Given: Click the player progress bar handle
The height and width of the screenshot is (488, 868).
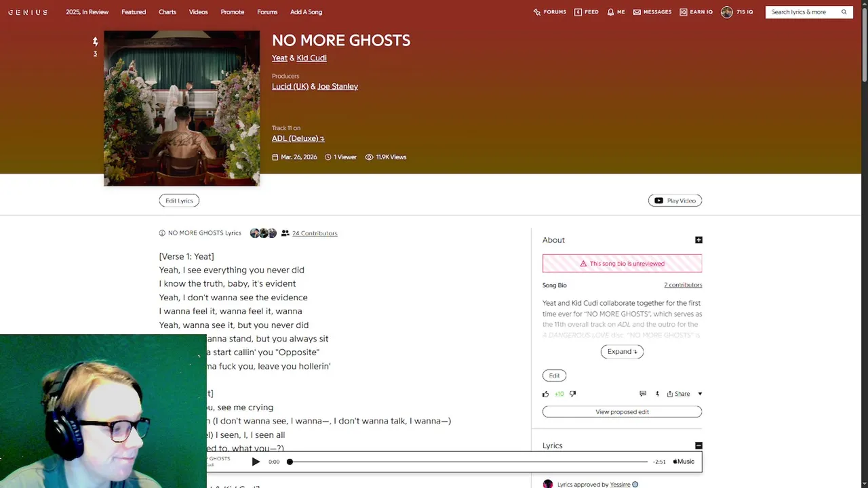Looking at the screenshot, I should pos(290,462).
